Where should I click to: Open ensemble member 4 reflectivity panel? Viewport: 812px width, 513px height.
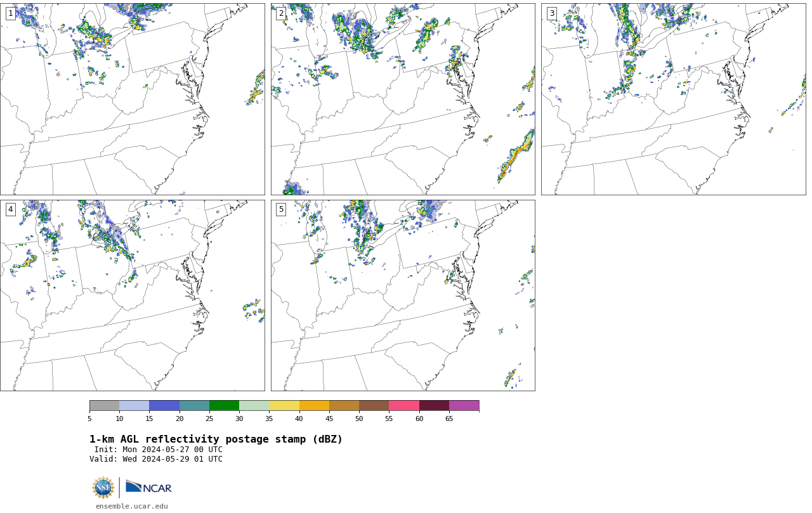(132, 295)
